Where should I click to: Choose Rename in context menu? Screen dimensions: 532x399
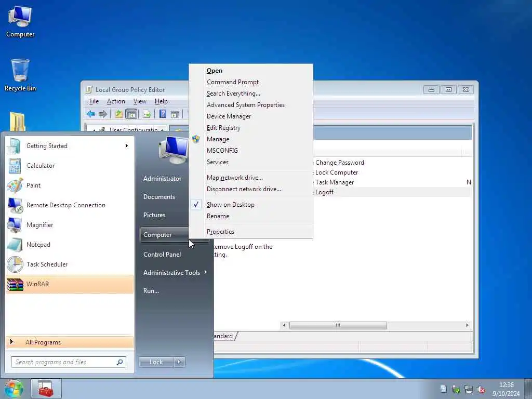pyautogui.click(x=251, y=216)
